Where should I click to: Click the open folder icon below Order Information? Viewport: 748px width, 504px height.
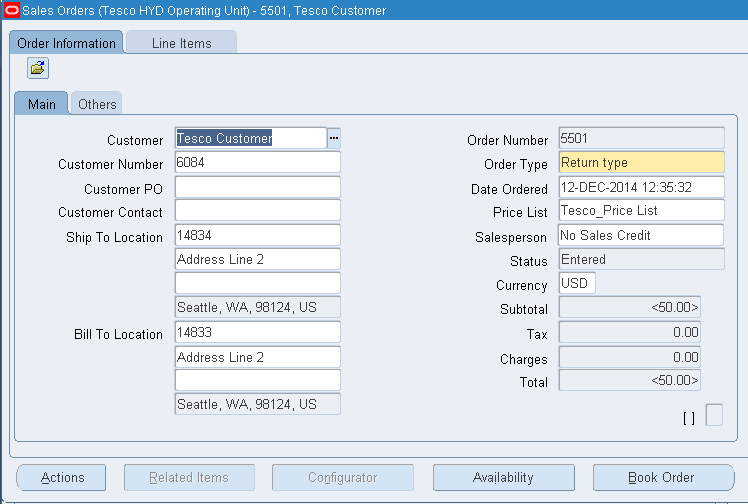tap(38, 68)
